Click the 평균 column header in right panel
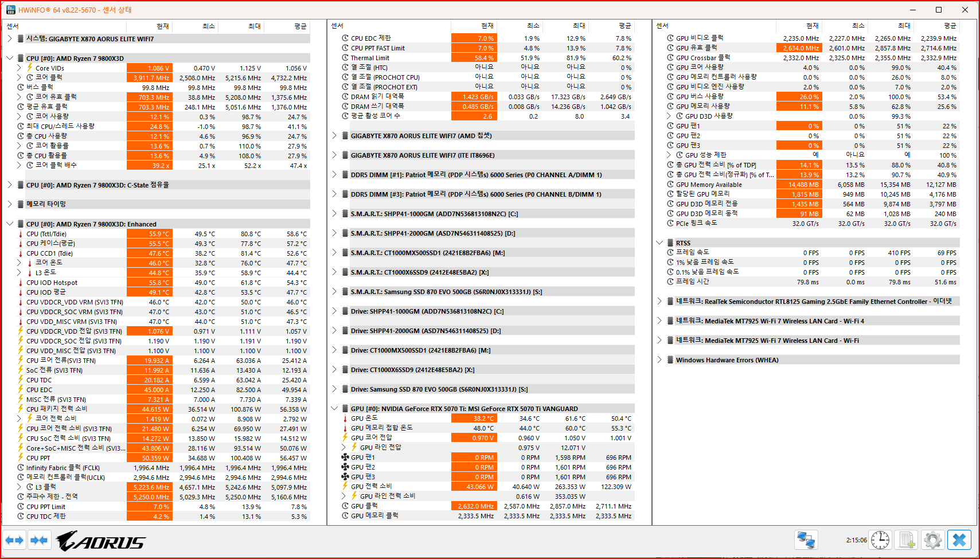 pyautogui.click(x=937, y=26)
